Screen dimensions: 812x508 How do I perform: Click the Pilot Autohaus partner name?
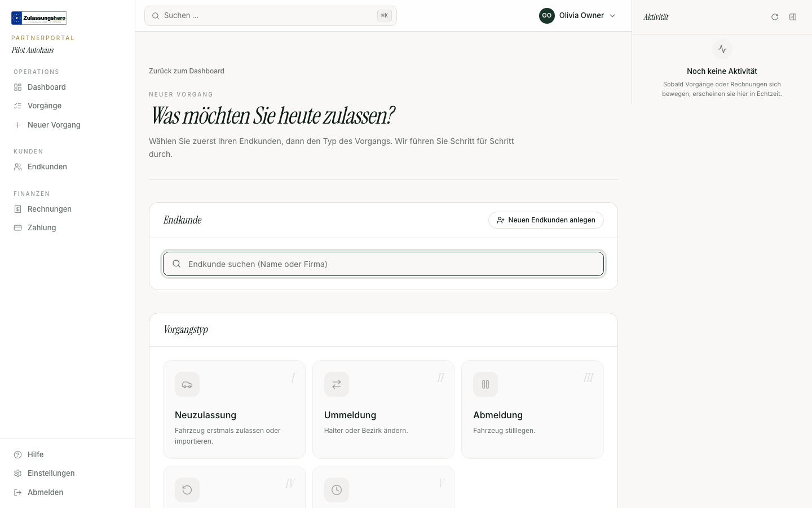[33, 50]
